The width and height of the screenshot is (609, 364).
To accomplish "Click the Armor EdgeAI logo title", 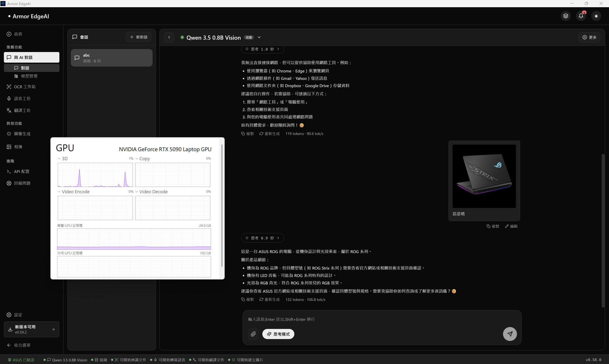I will (29, 16).
